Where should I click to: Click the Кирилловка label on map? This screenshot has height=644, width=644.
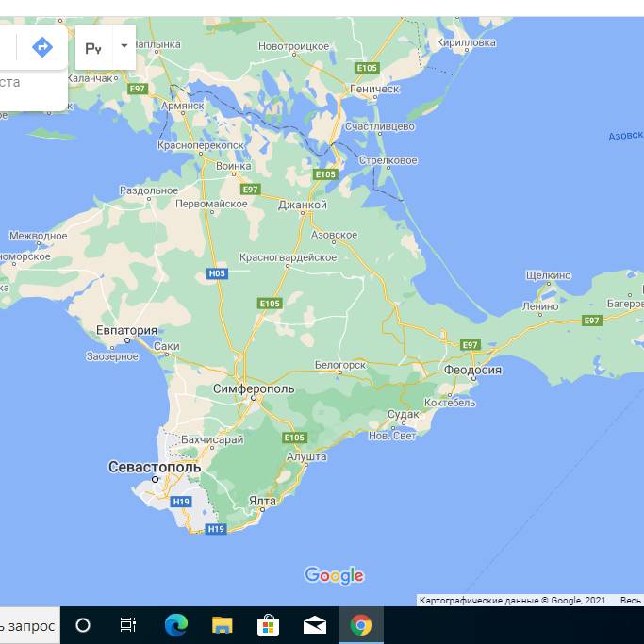click(x=466, y=42)
